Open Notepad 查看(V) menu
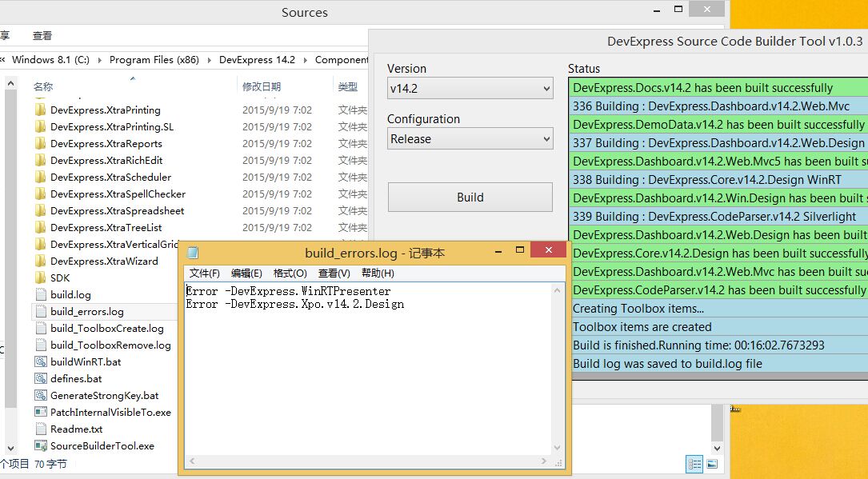The image size is (868, 479). point(334,273)
